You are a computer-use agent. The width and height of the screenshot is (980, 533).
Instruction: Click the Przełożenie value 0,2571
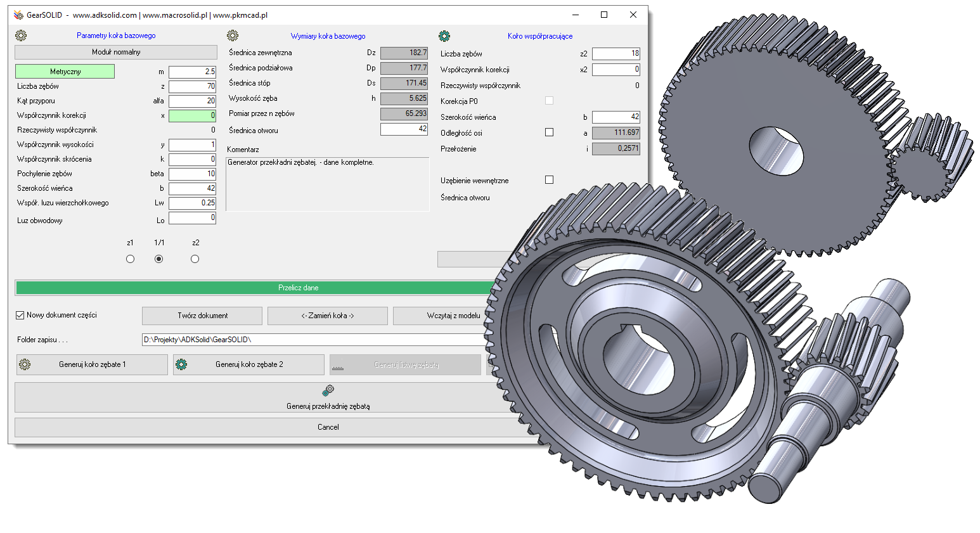coord(616,148)
